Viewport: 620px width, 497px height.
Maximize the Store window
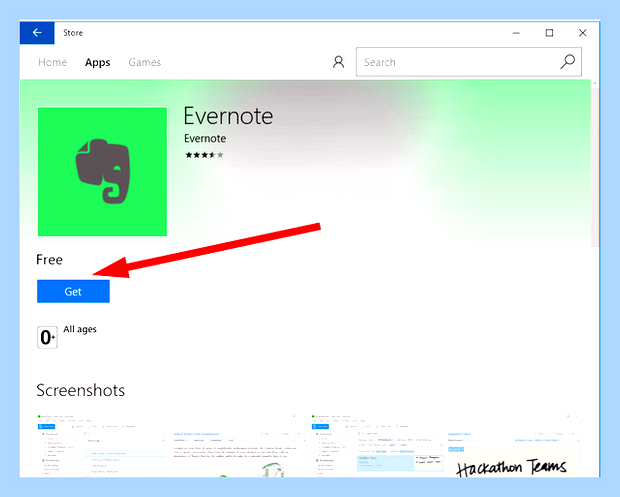(549, 33)
